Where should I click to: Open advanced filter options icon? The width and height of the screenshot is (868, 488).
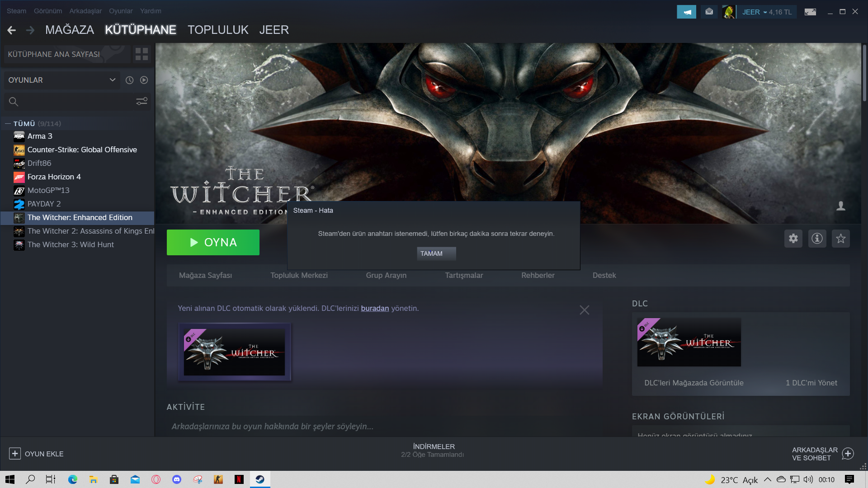tap(142, 101)
